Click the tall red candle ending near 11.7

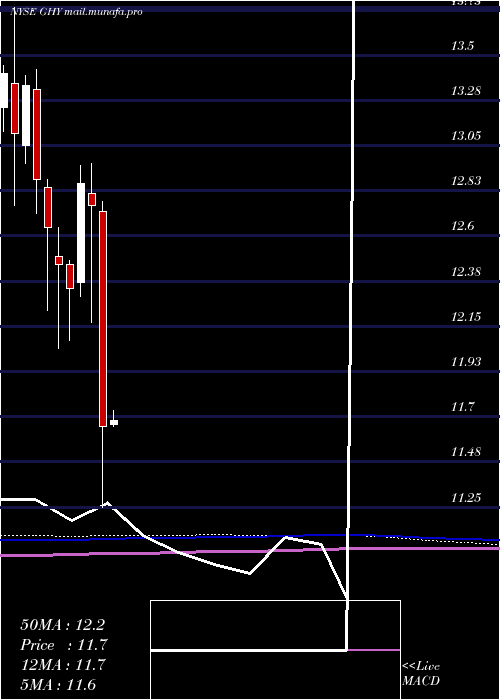click(103, 319)
